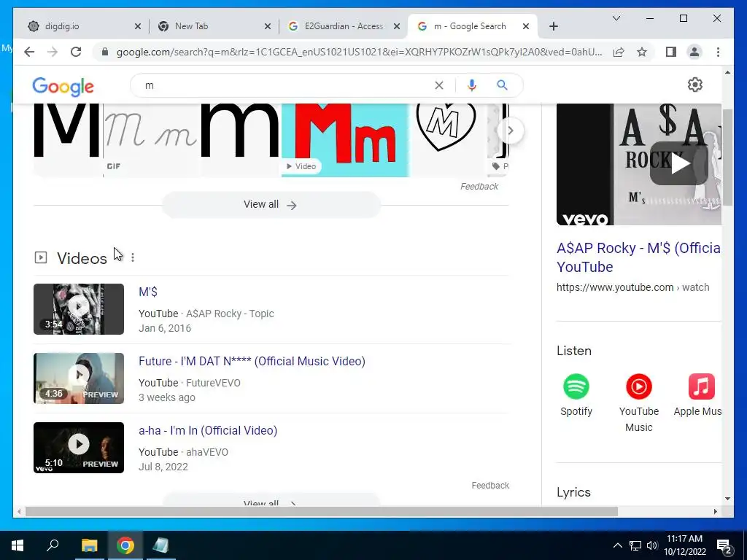This screenshot has height=560, width=747.
Task: Click the Google search input field
Action: tap(286, 85)
